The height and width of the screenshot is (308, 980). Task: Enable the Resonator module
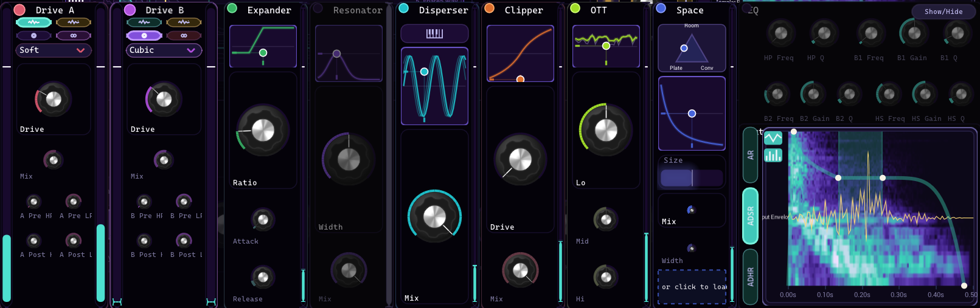[318, 9]
